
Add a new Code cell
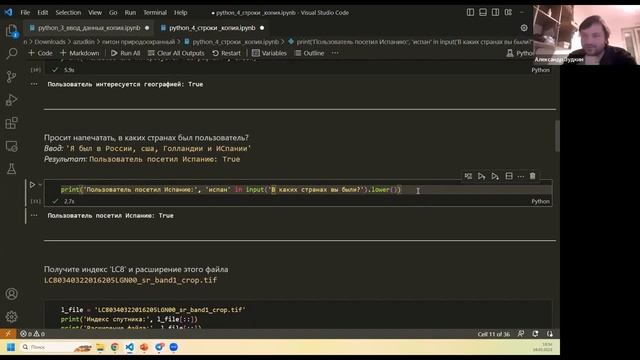pyautogui.click(x=40, y=53)
